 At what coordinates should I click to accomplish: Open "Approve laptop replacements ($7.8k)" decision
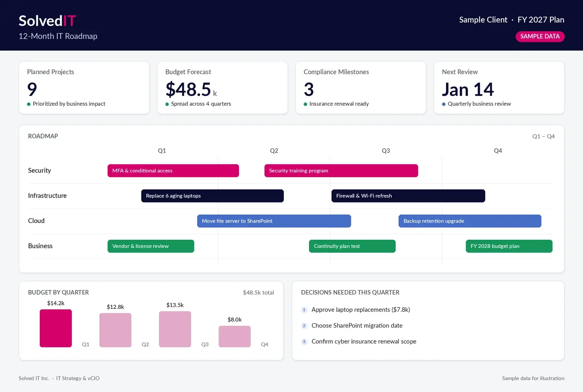click(x=361, y=310)
